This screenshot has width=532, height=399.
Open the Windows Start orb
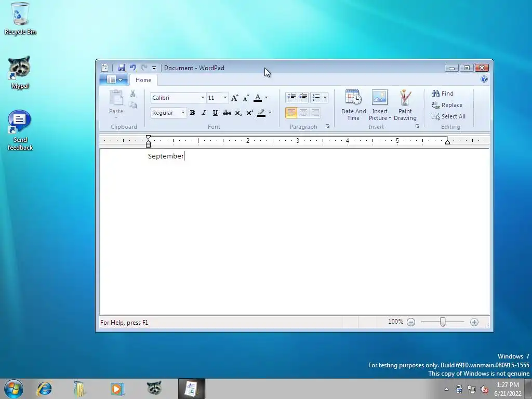point(14,389)
